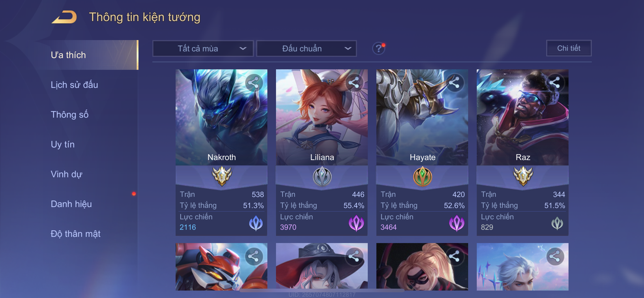Click the Chi tiết button

click(569, 48)
